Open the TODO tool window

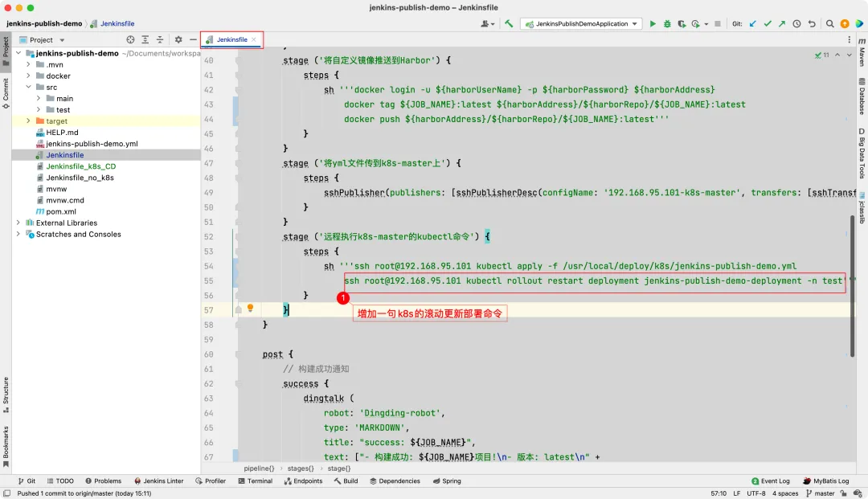click(60, 481)
